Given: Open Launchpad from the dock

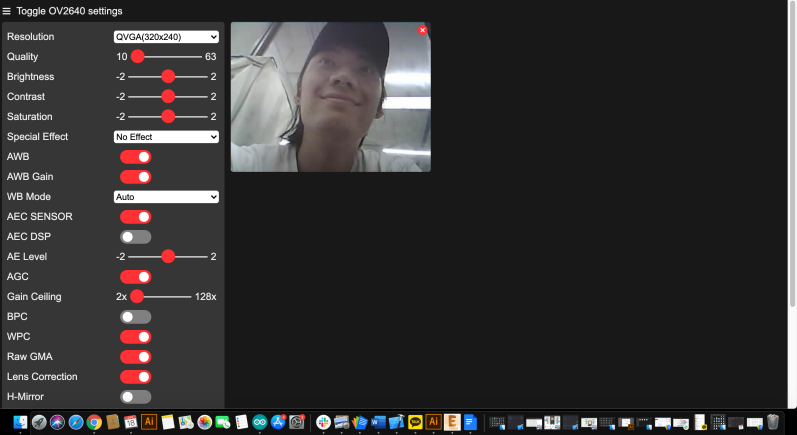Looking at the screenshot, I should click(x=39, y=422).
